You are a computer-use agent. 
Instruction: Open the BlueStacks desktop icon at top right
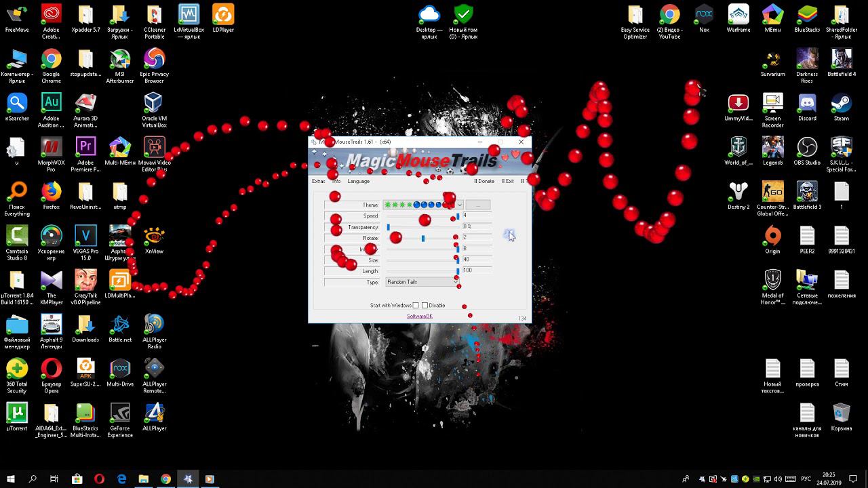pyautogui.click(x=807, y=20)
